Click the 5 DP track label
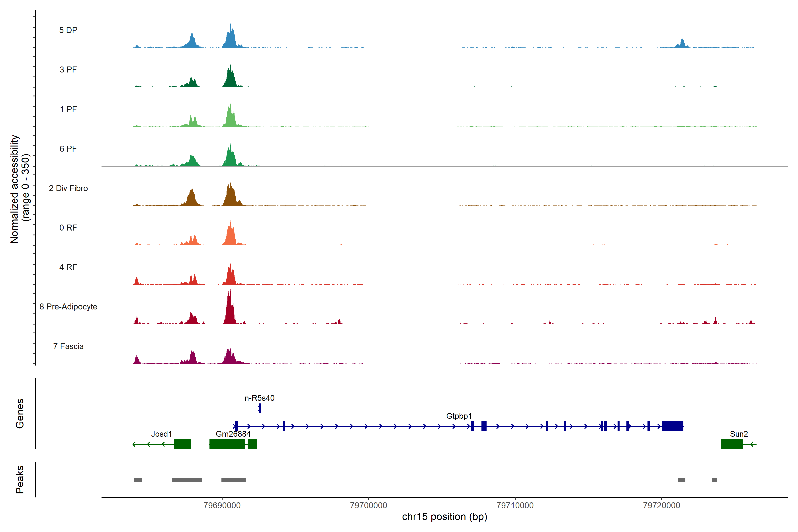 (x=68, y=30)
